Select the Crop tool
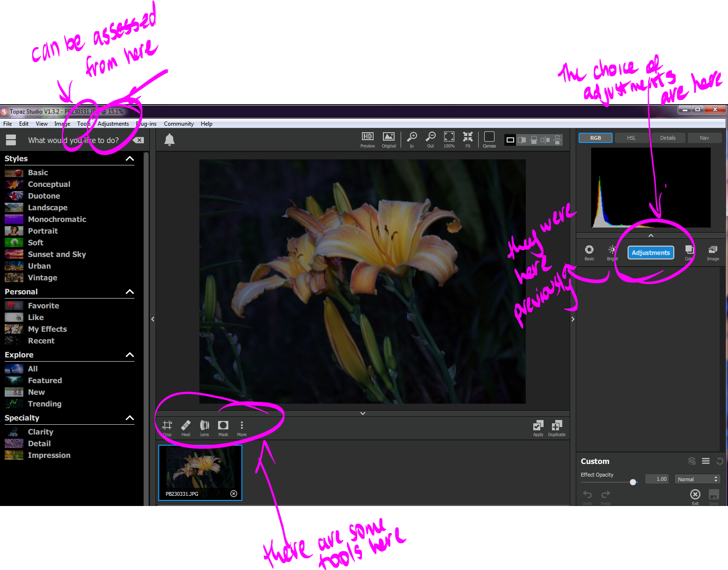The width and height of the screenshot is (728, 570). (x=167, y=428)
